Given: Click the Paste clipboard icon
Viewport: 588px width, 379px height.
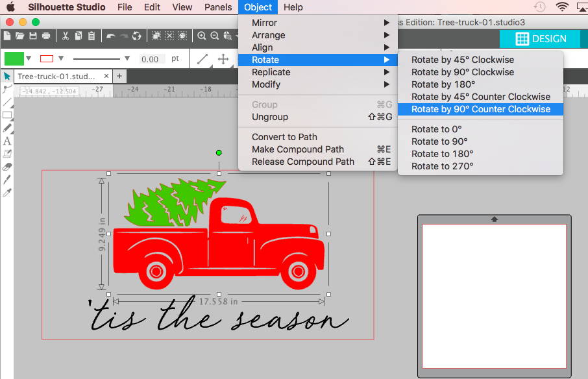Looking at the screenshot, I should 92,36.
